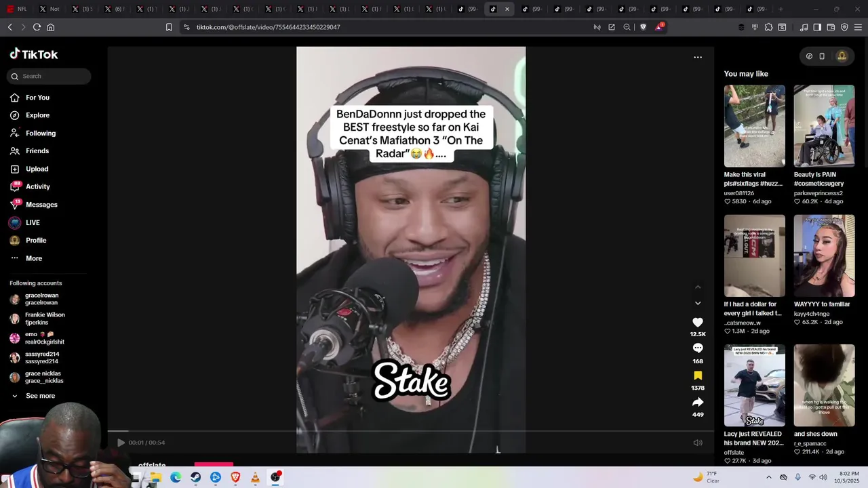
Task: Open TikTok coins icon at top right
Action: pos(809,56)
